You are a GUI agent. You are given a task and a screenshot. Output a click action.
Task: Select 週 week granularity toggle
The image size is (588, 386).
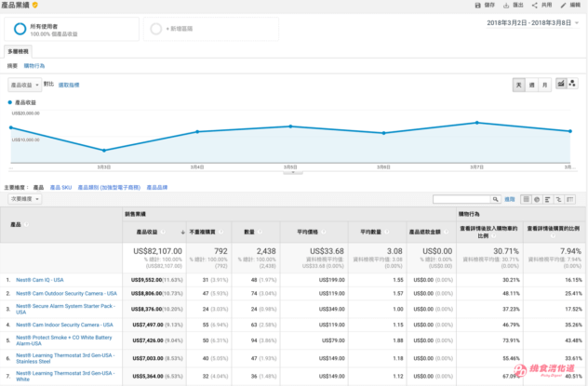532,85
